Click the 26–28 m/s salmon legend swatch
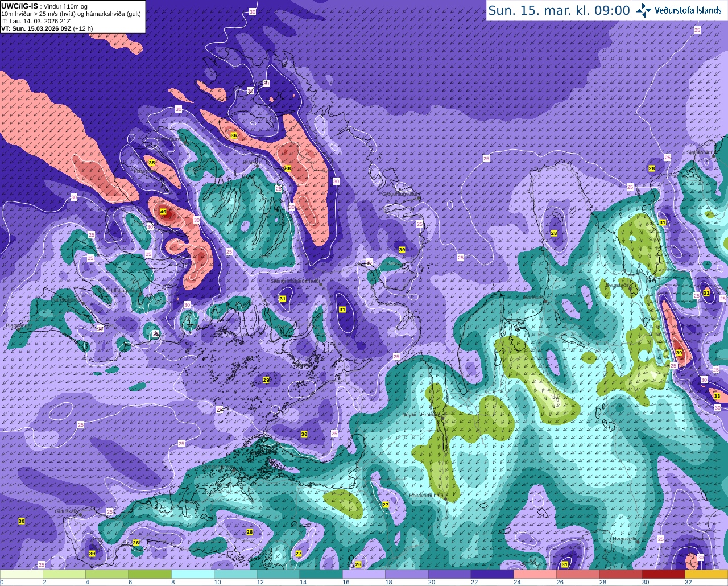This screenshot has height=586, width=728. coord(578,574)
